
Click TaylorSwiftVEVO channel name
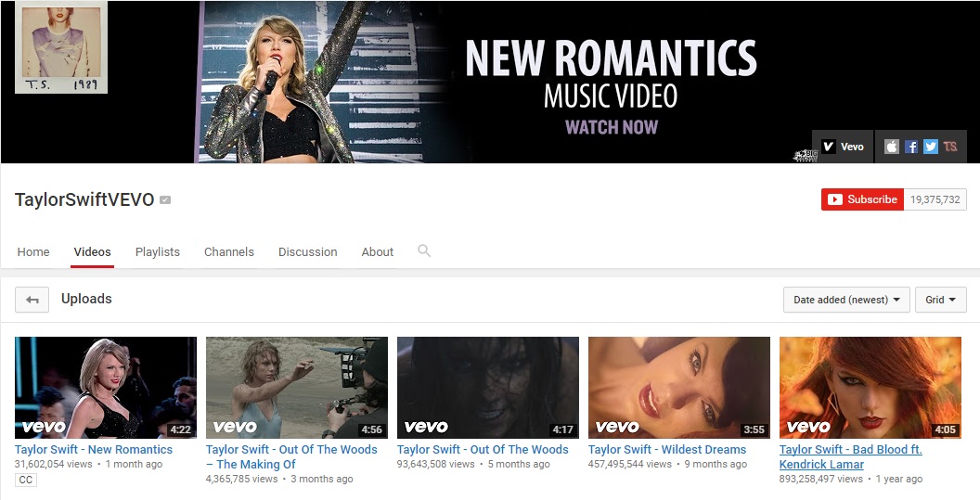[84, 200]
